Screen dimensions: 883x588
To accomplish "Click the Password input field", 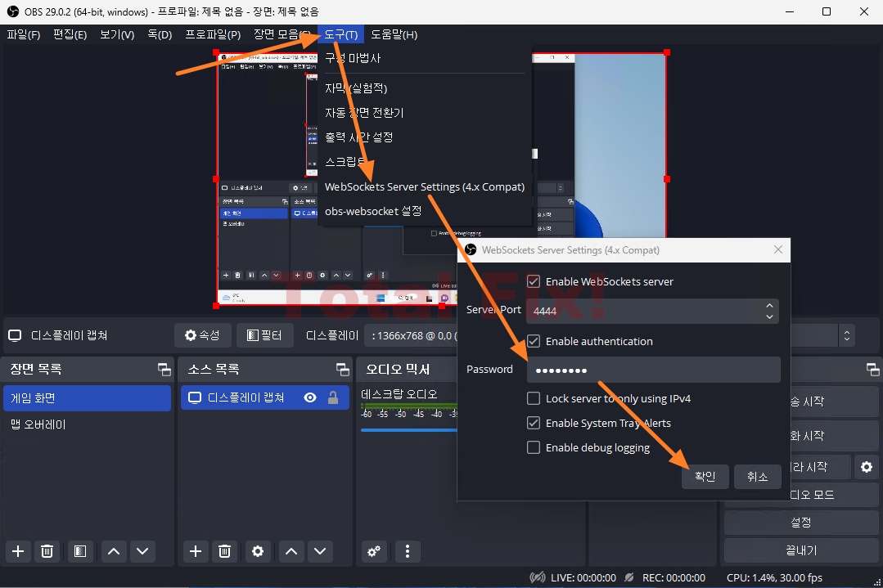I will point(653,370).
